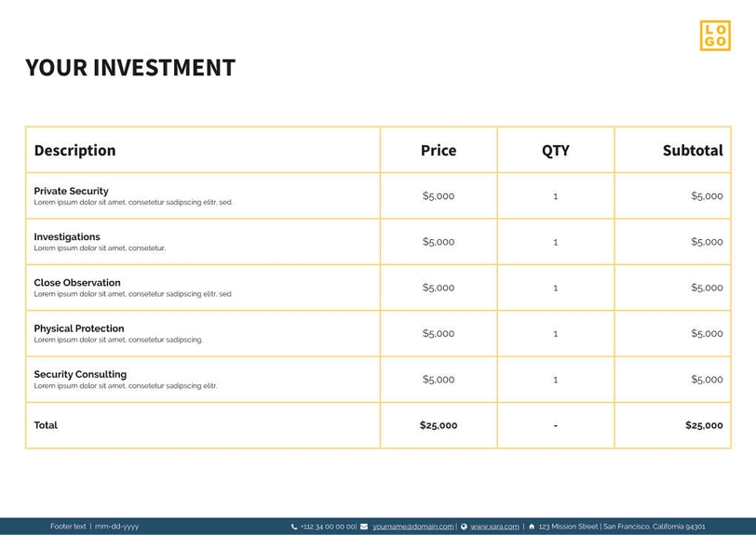
Task: Click the home address icon in footer
Action: (532, 527)
